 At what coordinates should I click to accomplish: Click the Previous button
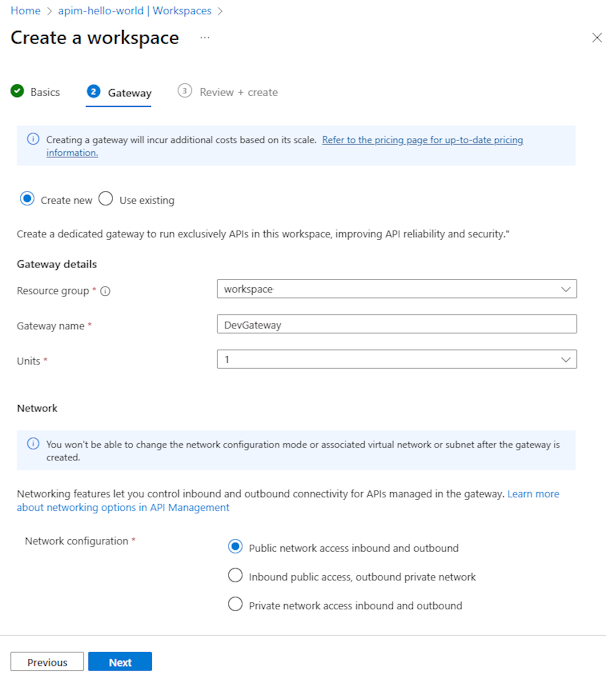[x=47, y=662]
